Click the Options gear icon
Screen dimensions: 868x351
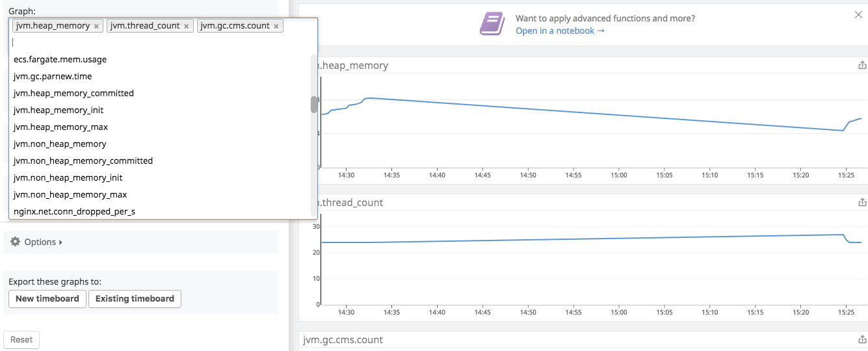16,242
